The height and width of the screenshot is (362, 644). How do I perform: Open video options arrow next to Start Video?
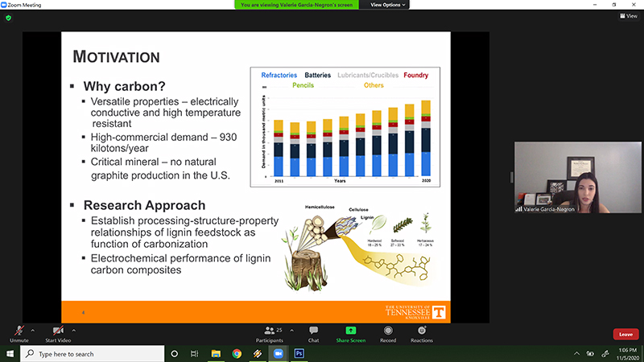pyautogui.click(x=74, y=331)
